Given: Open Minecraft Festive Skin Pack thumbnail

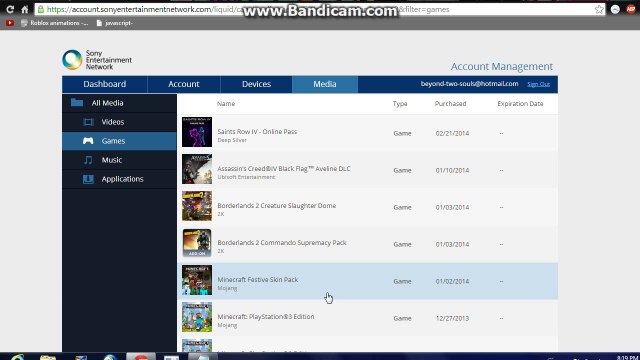Looking at the screenshot, I should [197, 280].
